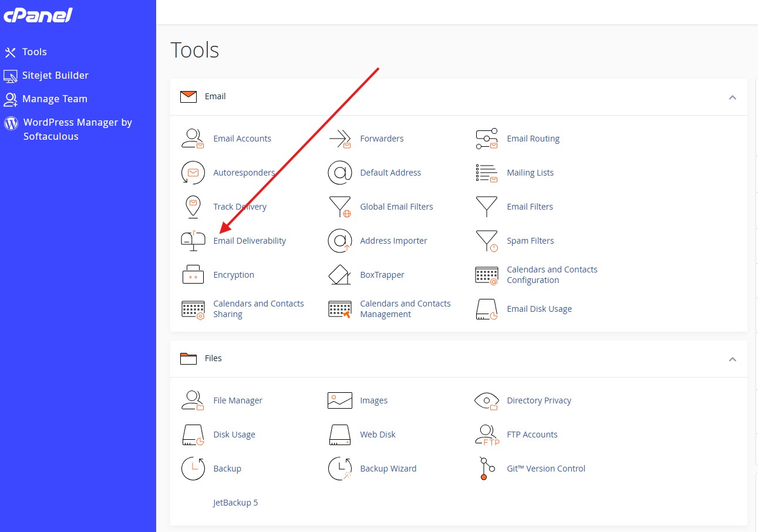758x532 pixels.
Task: Open the Email Accounts link
Action: click(x=242, y=139)
